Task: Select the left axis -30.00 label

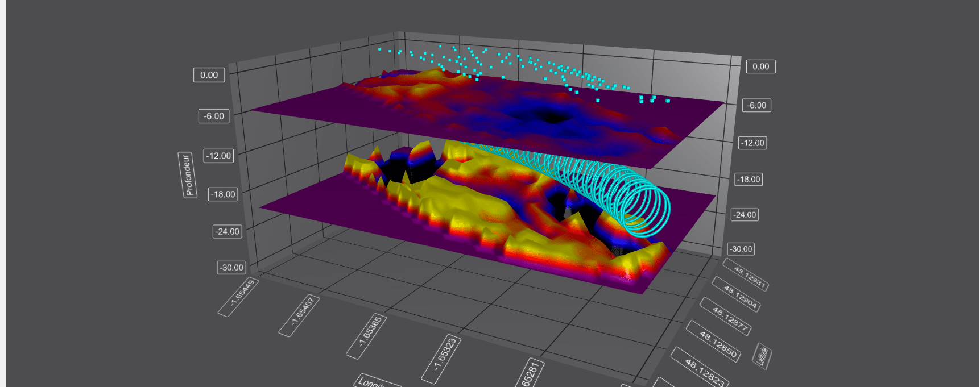Action: pyautogui.click(x=231, y=267)
